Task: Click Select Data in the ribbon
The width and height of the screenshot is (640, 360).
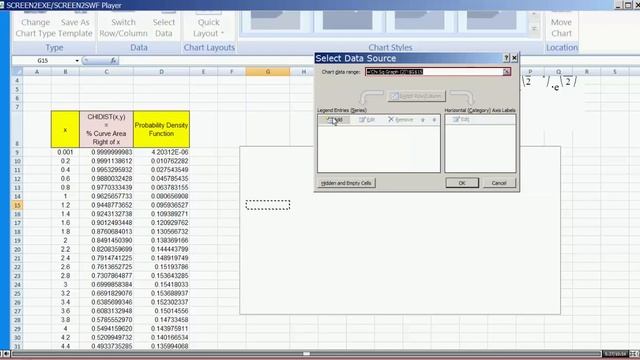Action: [x=164, y=27]
